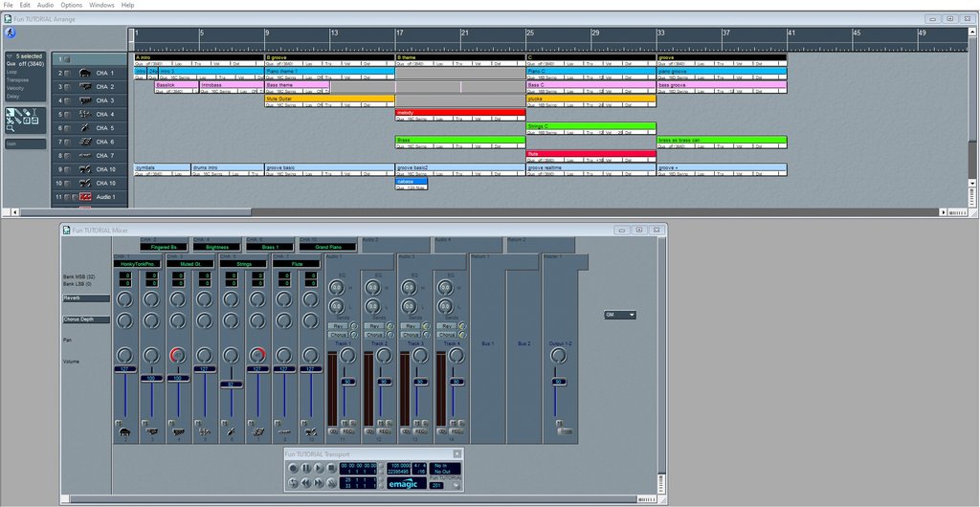The width and height of the screenshot is (980, 507).
Task: Click the tempo display in Transport
Action: pyautogui.click(x=399, y=466)
